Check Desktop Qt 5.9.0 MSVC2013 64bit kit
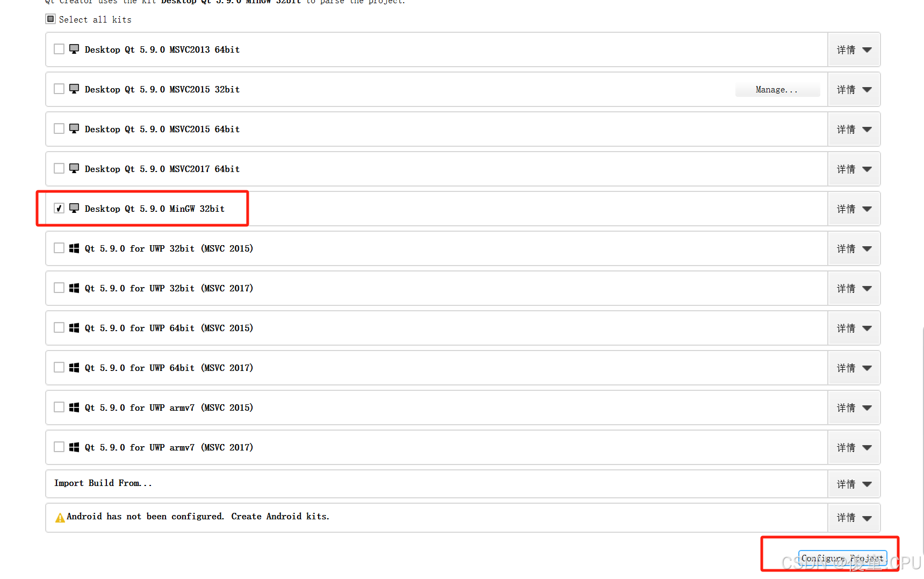924x579 pixels. (59, 49)
